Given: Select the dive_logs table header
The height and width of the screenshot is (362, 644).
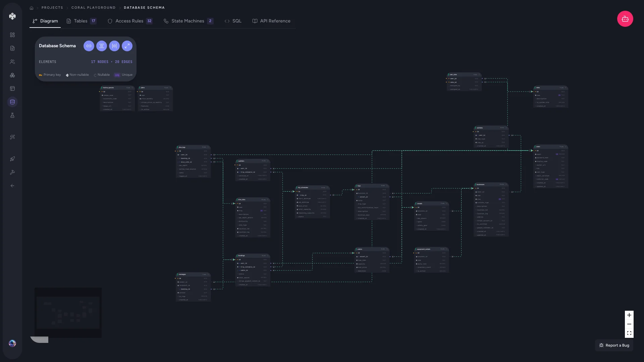Looking at the screenshot, I should [193, 147].
